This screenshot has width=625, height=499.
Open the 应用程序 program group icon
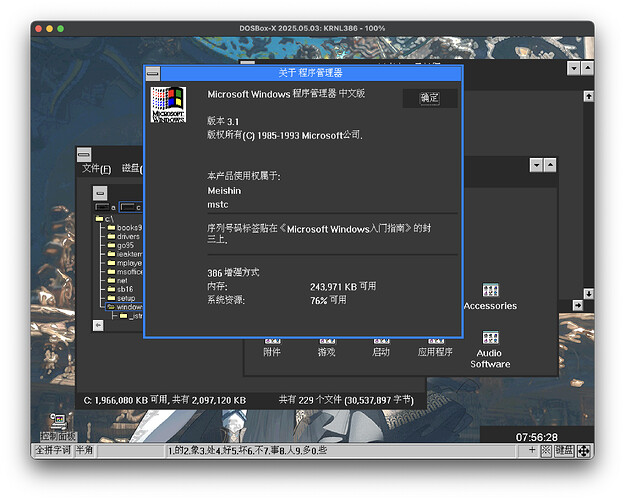click(x=435, y=346)
